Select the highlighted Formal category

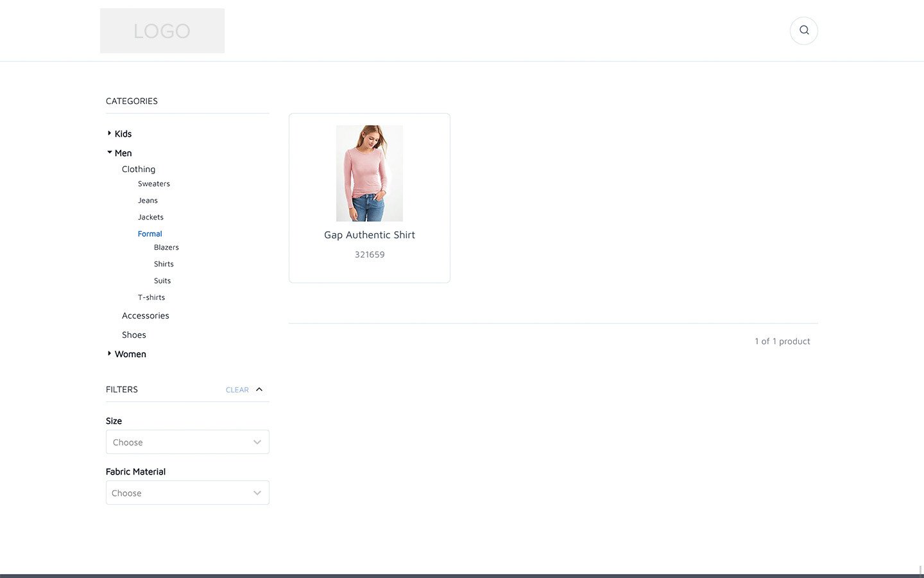click(150, 234)
